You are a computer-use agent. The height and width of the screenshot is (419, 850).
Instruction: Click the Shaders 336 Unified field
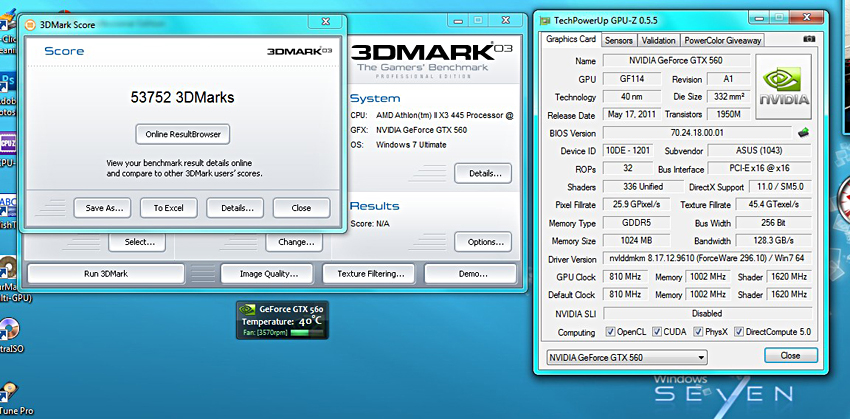click(x=643, y=186)
